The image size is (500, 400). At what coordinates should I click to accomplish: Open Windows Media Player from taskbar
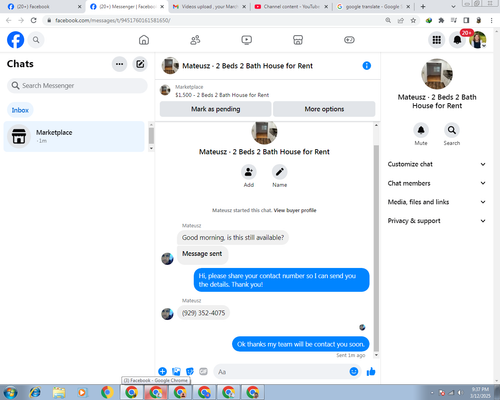click(x=82, y=392)
